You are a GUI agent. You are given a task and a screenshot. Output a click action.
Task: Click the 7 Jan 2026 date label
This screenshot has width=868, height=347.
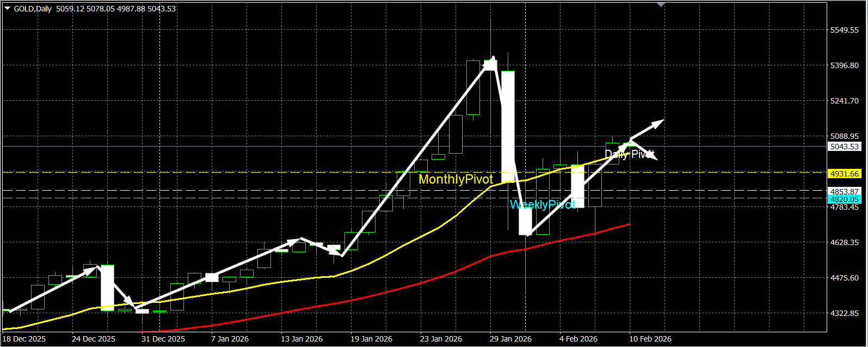tap(230, 339)
